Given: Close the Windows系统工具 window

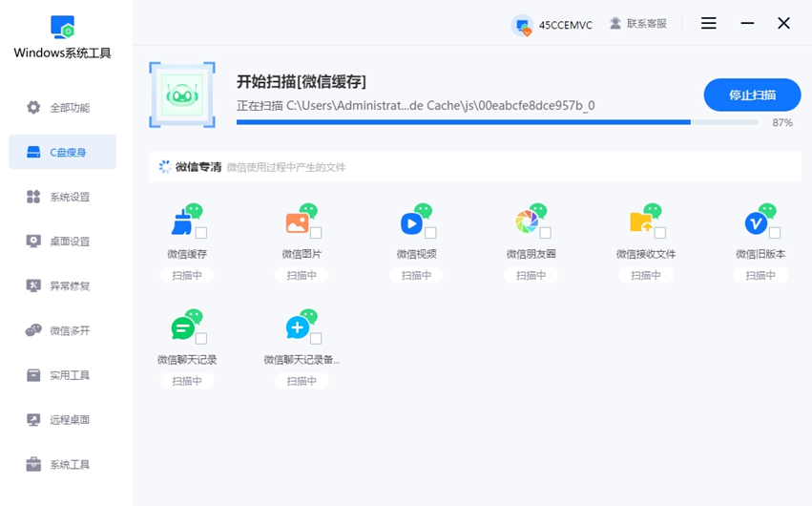Looking at the screenshot, I should [783, 23].
